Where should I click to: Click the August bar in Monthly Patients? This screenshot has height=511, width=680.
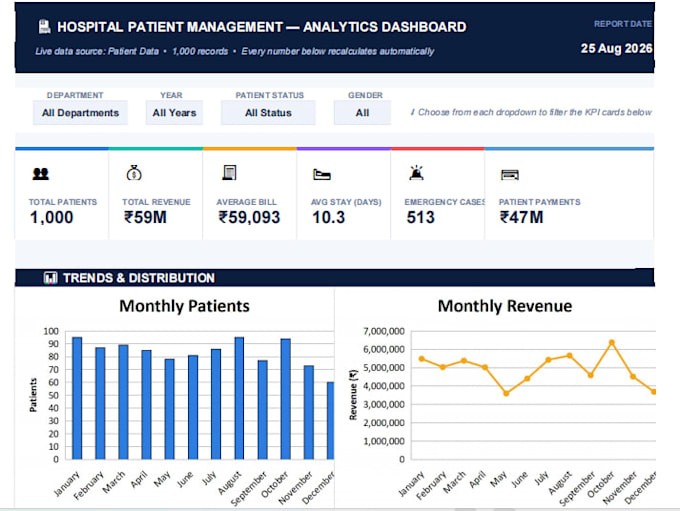coord(239,398)
